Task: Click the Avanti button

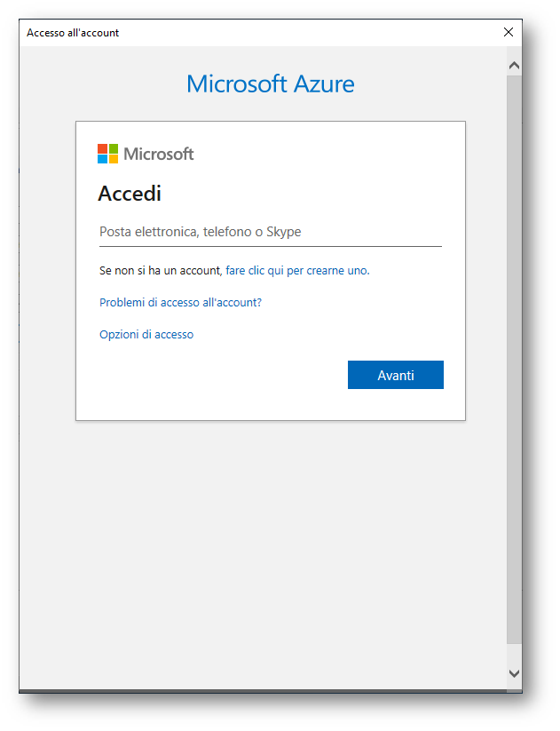Action: (396, 375)
